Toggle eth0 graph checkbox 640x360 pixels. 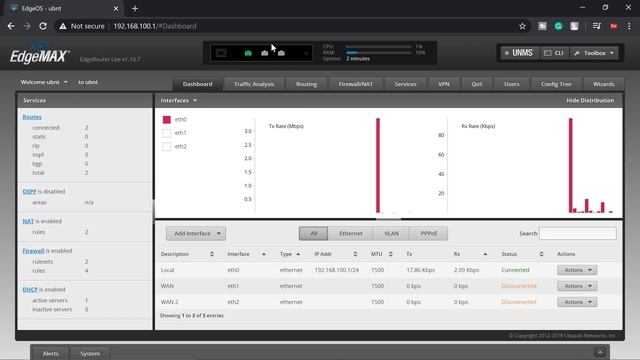tap(167, 119)
